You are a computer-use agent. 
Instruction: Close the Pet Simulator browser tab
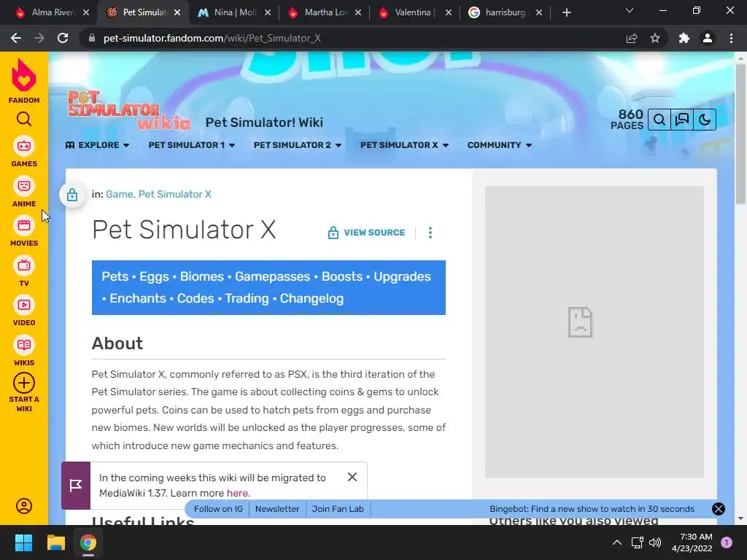[x=177, y=12]
